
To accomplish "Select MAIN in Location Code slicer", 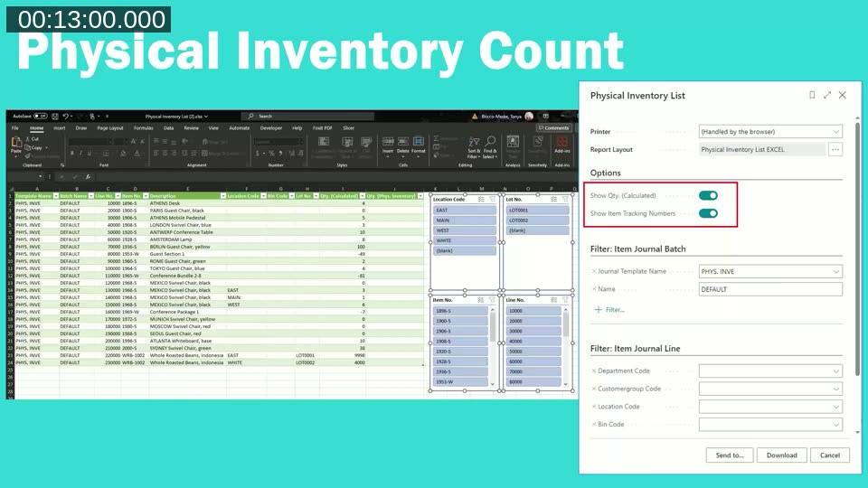I will (x=465, y=221).
